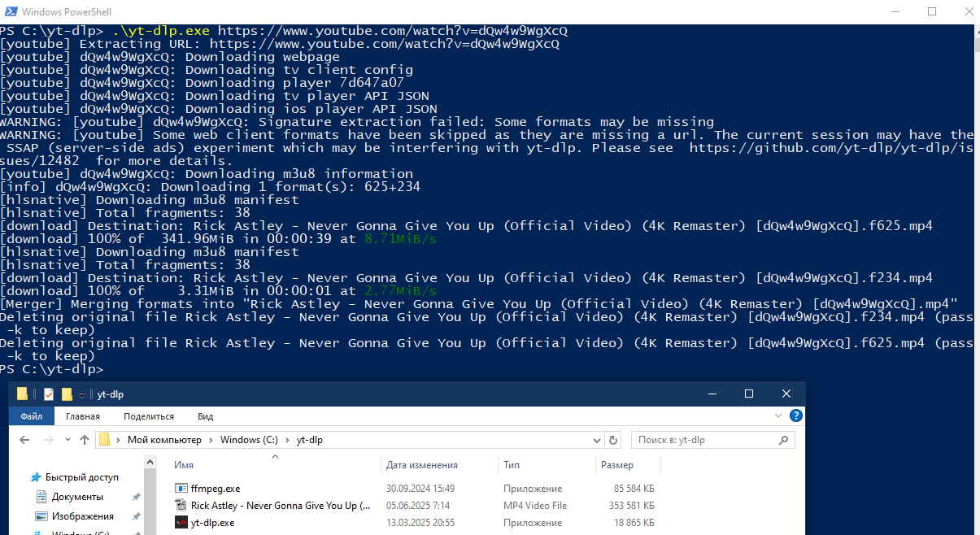This screenshot has width=980, height=535.
Task: Click the Документы folder icon in sidebar
Action: pyautogui.click(x=42, y=497)
